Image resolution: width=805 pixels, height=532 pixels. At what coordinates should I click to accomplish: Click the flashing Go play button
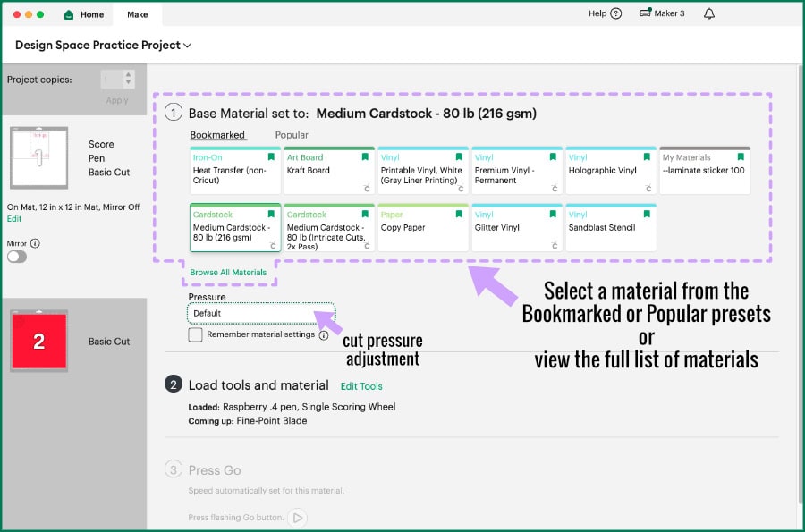tap(298, 518)
